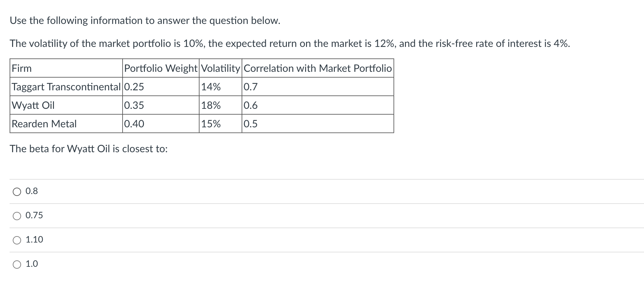Image resolution: width=644 pixels, height=284 pixels.
Task: Pick the 1.0 answer radio button
Action: coord(17,264)
